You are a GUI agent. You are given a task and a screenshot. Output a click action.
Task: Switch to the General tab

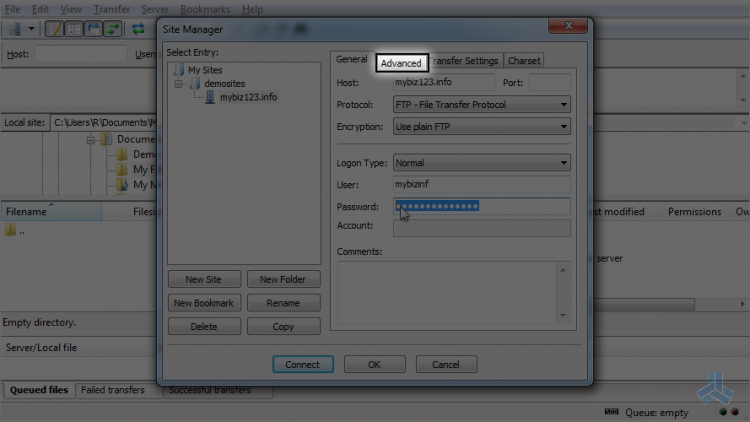352,59
